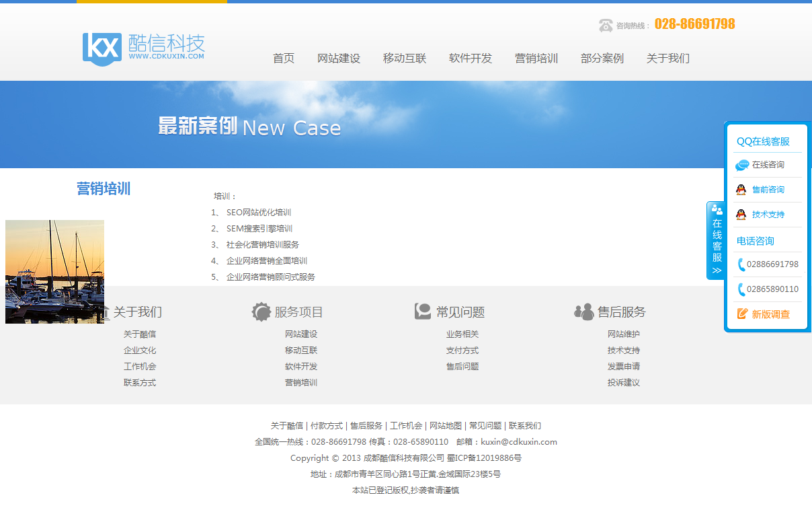Click the 支付方式 link under 常见问题

pos(462,351)
